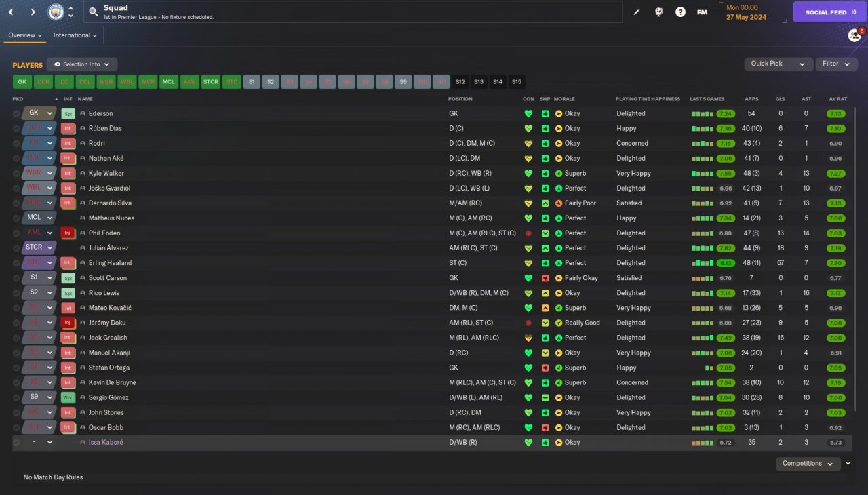Sort by the Name column header
Screen dimensions: 868x495
(85, 99)
